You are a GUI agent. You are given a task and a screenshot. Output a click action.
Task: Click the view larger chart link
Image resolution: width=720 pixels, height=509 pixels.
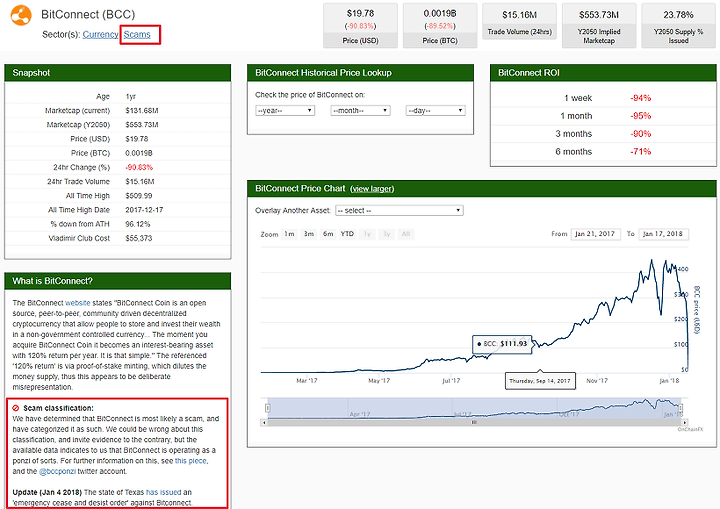372,189
